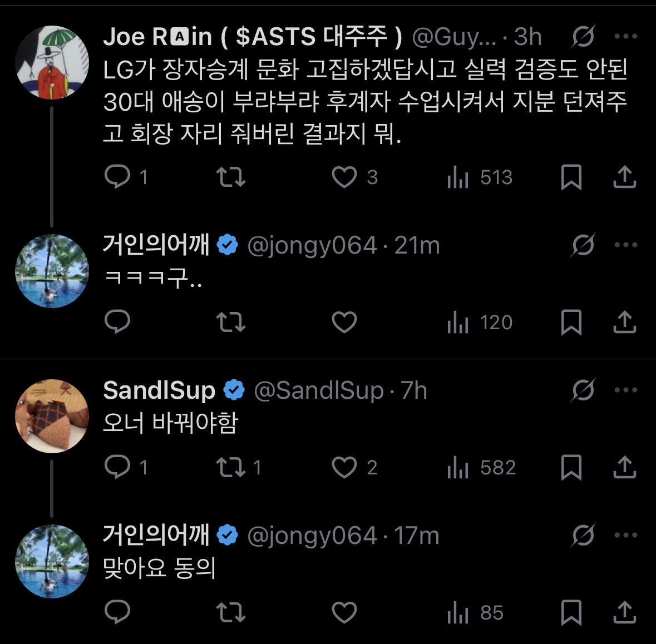The width and height of the screenshot is (656, 644).
Task: Bookmark the 'ㅋㅋㅋ구..' reply by 거인의어깨
Action: pyautogui.click(x=572, y=323)
